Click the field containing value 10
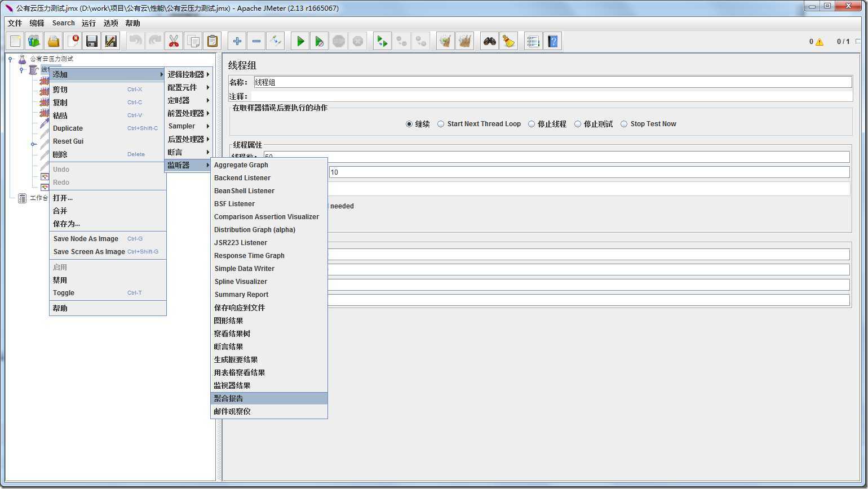Image resolution: width=868 pixels, height=489 pixels. click(x=589, y=172)
